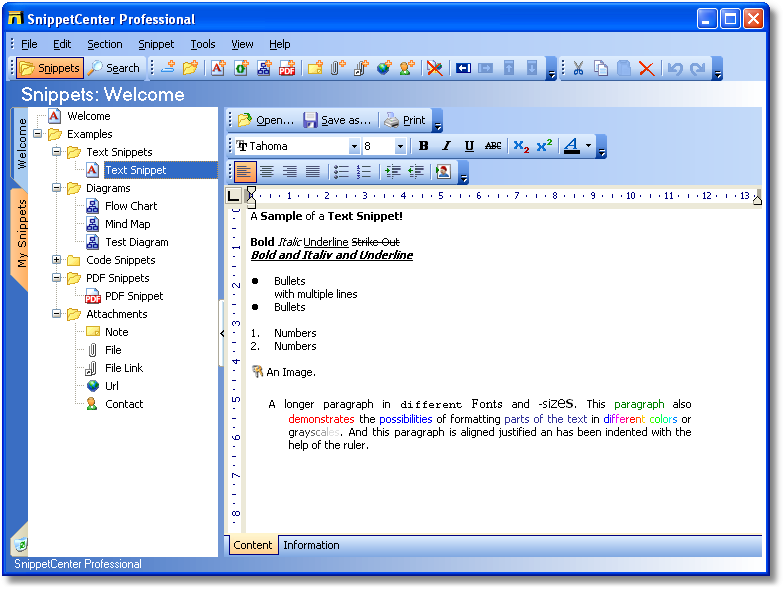Image resolution: width=784 pixels, height=590 pixels.
Task: Open the File menu
Action: click(29, 44)
